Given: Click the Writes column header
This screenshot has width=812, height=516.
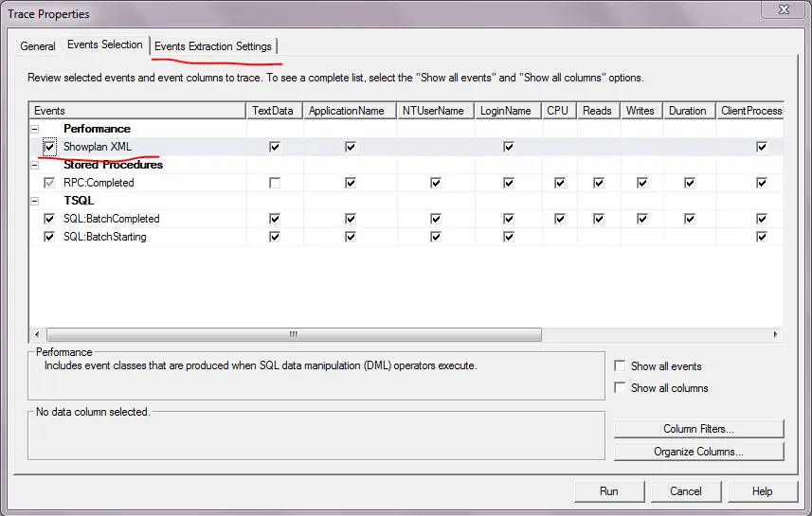Looking at the screenshot, I should [x=642, y=111].
